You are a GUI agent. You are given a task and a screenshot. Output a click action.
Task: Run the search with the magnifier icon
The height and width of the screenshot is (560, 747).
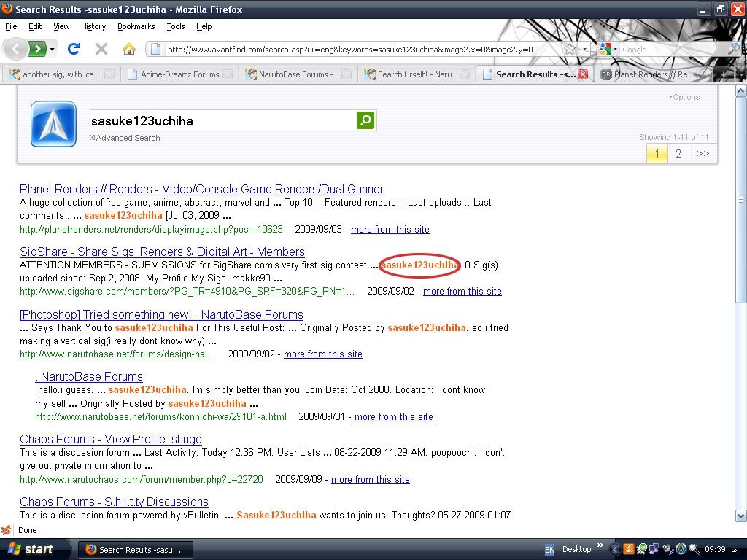pyautogui.click(x=734, y=49)
